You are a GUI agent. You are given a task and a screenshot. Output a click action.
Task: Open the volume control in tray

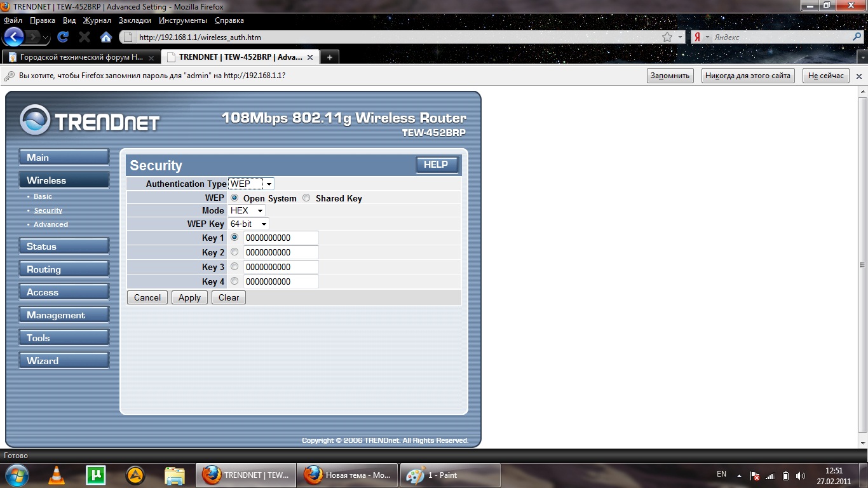[801, 475]
